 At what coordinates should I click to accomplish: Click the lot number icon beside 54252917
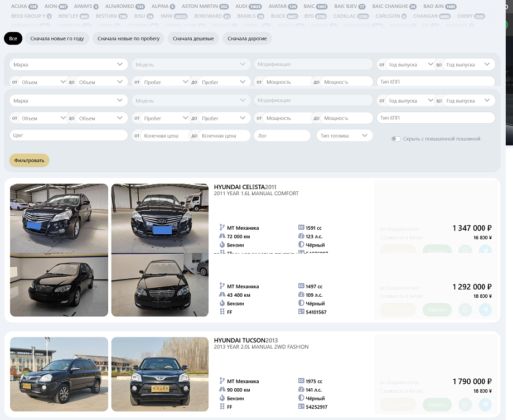click(301, 407)
